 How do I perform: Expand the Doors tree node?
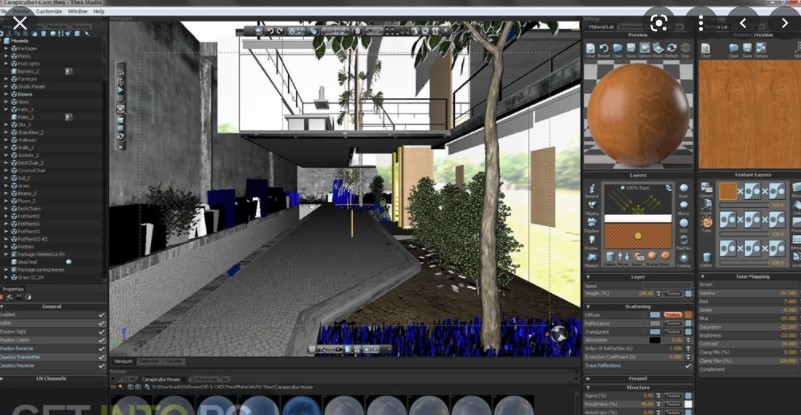click(7, 95)
